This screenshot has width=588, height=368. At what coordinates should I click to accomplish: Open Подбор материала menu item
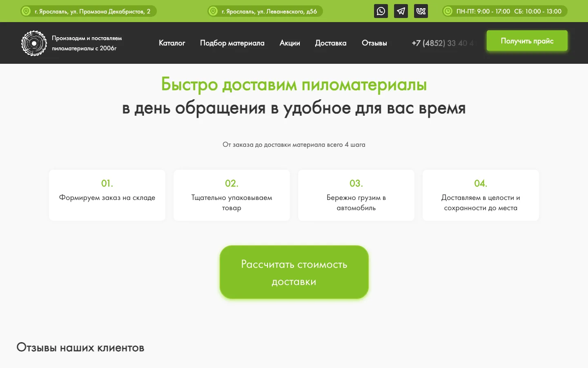coord(232,43)
